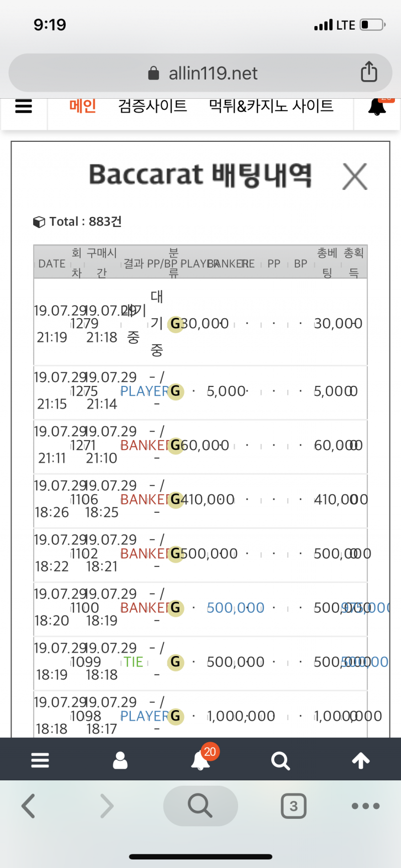The width and height of the screenshot is (401, 868).
Task: Open the browser tabs counter showing 3
Action: (294, 806)
